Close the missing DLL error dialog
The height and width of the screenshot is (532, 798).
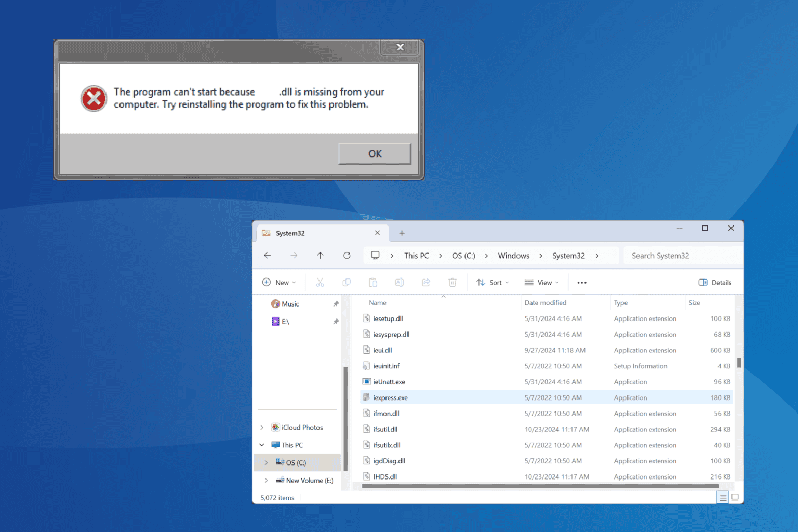click(x=400, y=47)
